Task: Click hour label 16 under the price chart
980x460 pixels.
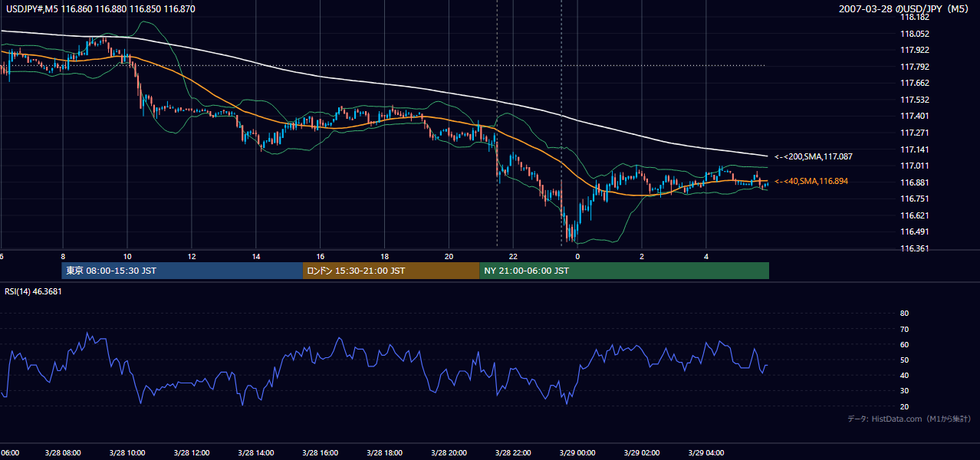Action: (x=321, y=257)
